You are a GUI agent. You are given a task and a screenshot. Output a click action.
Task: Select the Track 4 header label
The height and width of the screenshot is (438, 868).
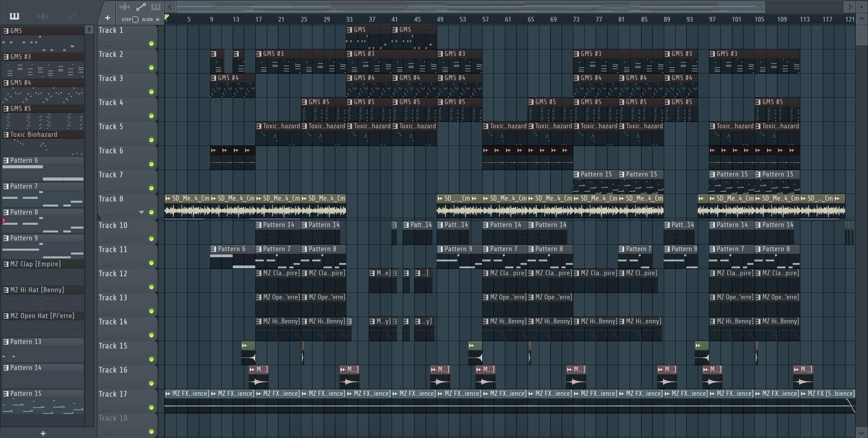click(x=111, y=103)
